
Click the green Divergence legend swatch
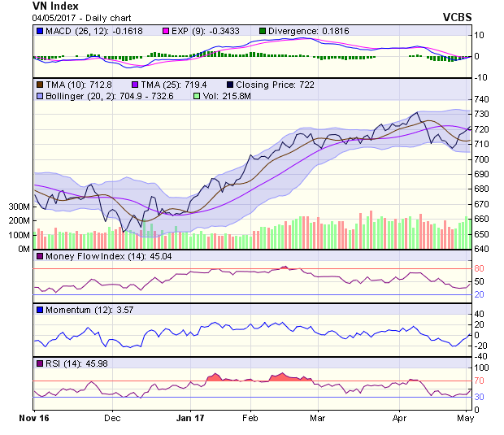[x=263, y=31]
